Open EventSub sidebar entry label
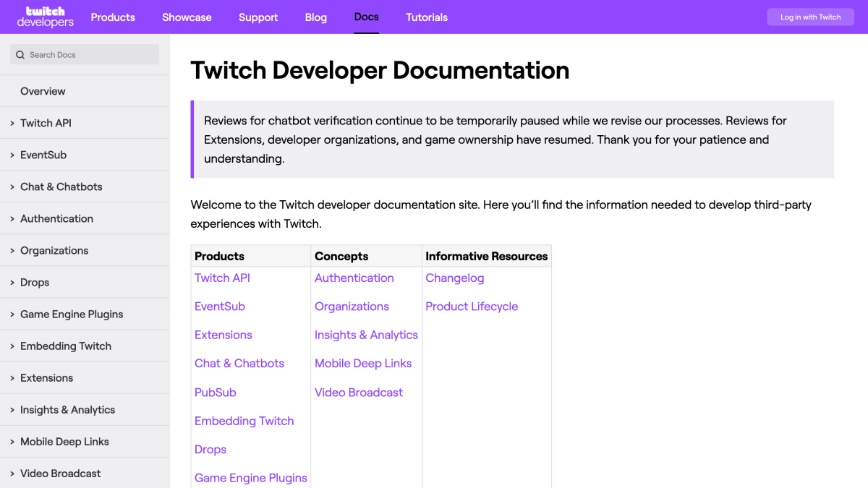The height and width of the screenshot is (488, 868). 43,155
